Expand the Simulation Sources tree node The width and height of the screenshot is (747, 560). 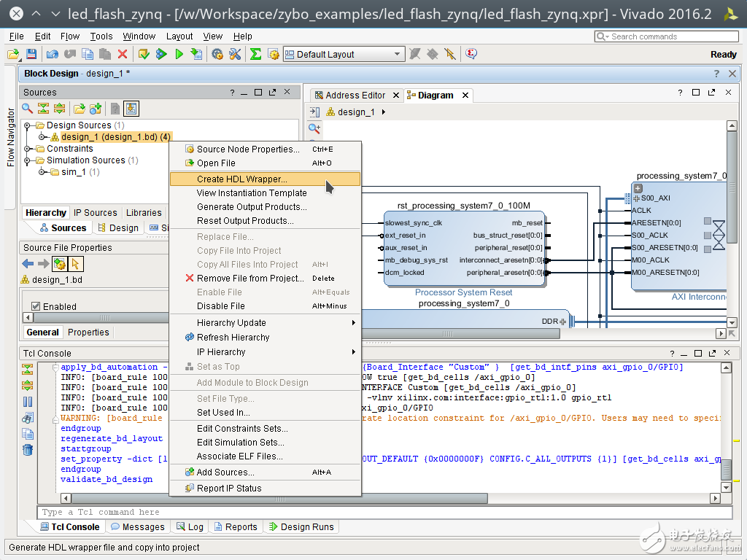point(28,160)
